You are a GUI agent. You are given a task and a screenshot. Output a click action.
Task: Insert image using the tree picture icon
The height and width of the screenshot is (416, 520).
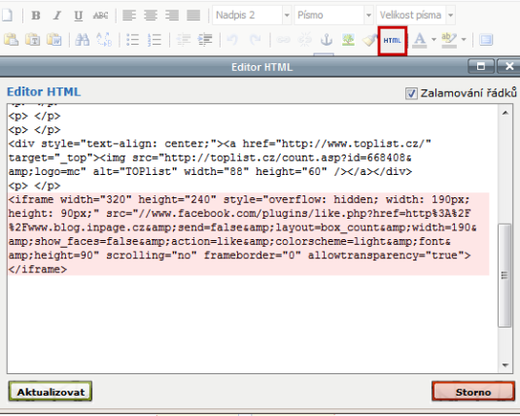tap(348, 40)
